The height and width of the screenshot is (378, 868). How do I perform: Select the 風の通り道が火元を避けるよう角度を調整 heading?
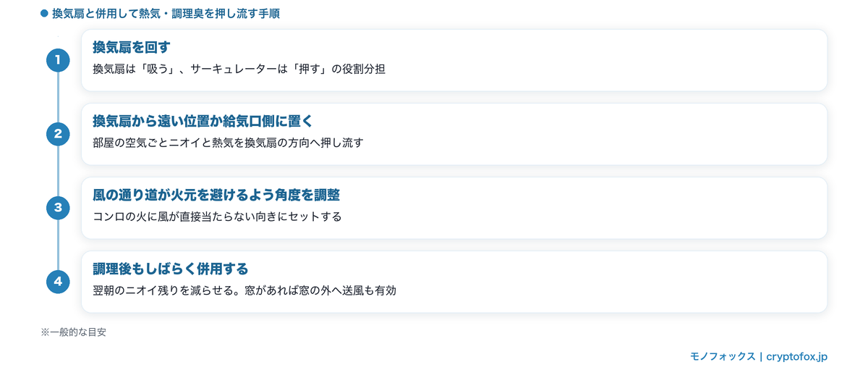(x=216, y=196)
